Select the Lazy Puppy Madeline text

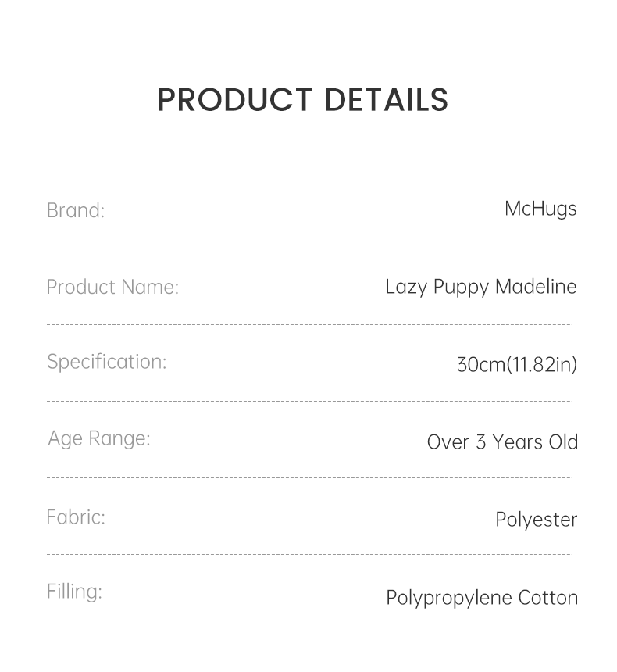[x=480, y=287]
